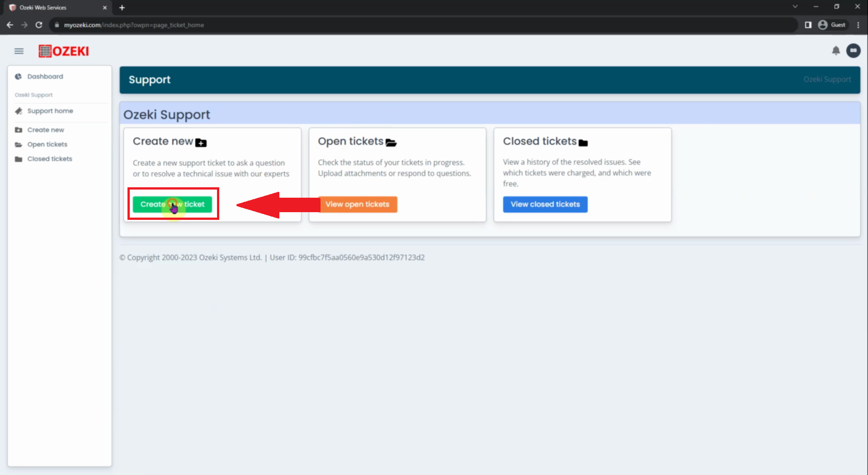
Task: Open the browser three-dot menu
Action: tap(858, 25)
